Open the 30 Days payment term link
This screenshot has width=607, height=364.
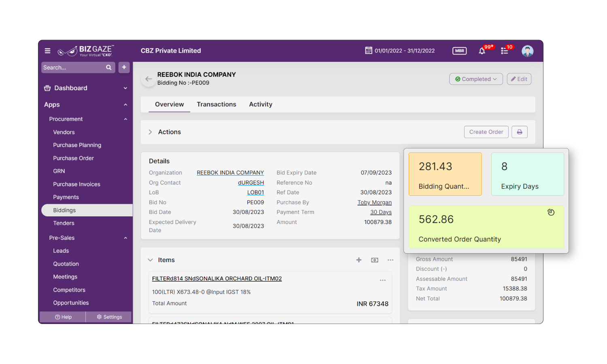click(x=381, y=212)
